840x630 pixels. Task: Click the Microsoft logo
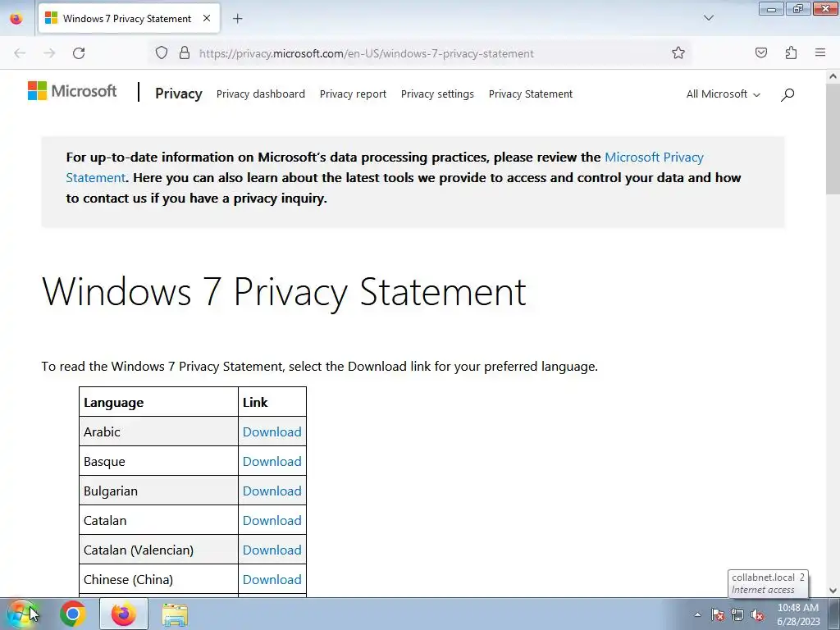[x=72, y=91]
